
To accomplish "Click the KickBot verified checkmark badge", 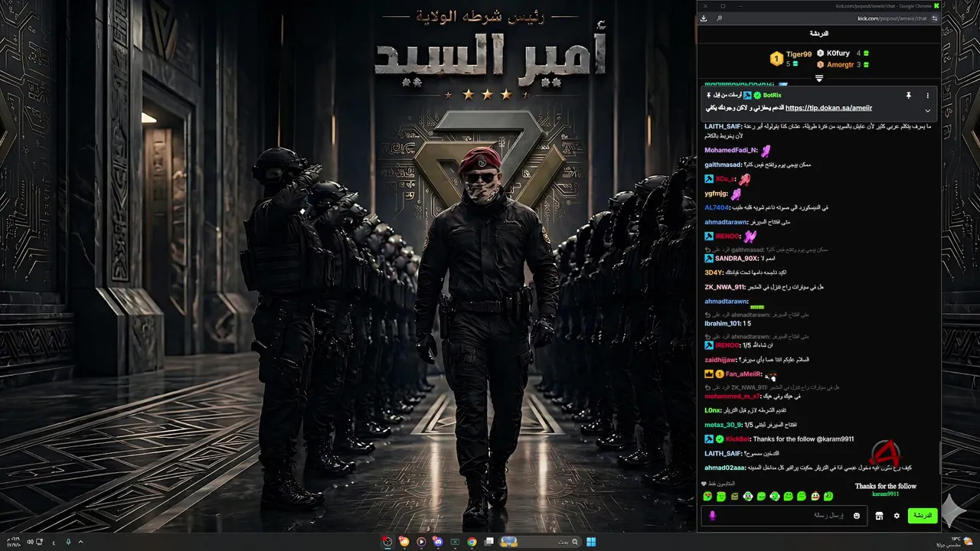I will pos(720,439).
